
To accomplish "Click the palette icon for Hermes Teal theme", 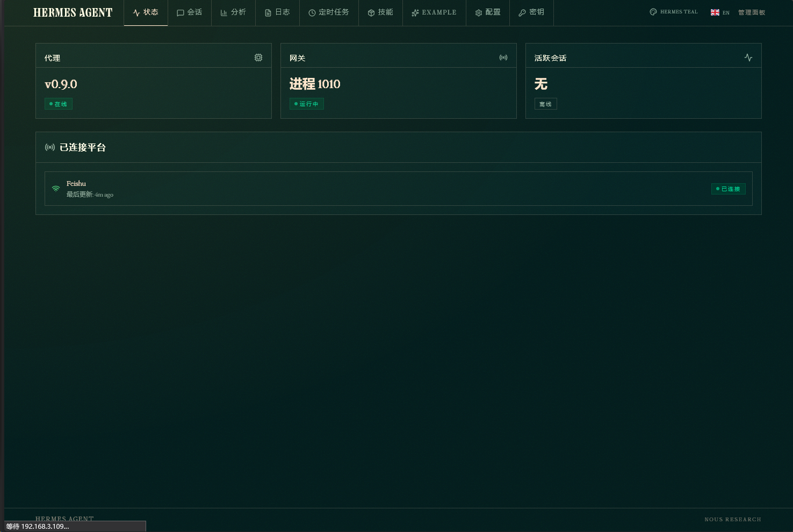I will click(653, 12).
